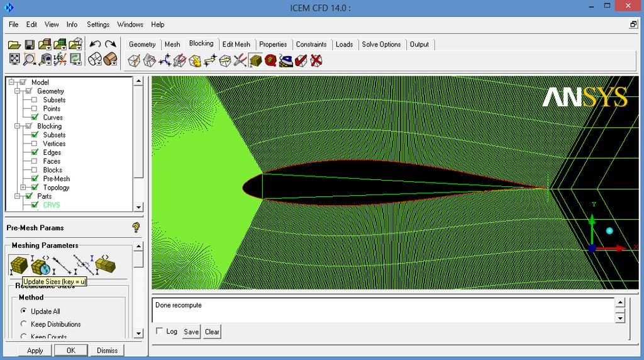
Task: Click the Open Project folder icon
Action: pos(14,45)
